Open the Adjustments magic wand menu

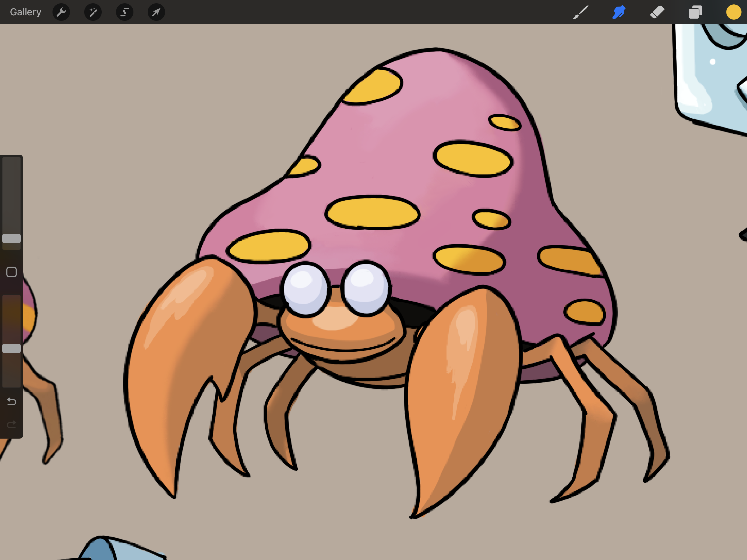click(x=93, y=12)
